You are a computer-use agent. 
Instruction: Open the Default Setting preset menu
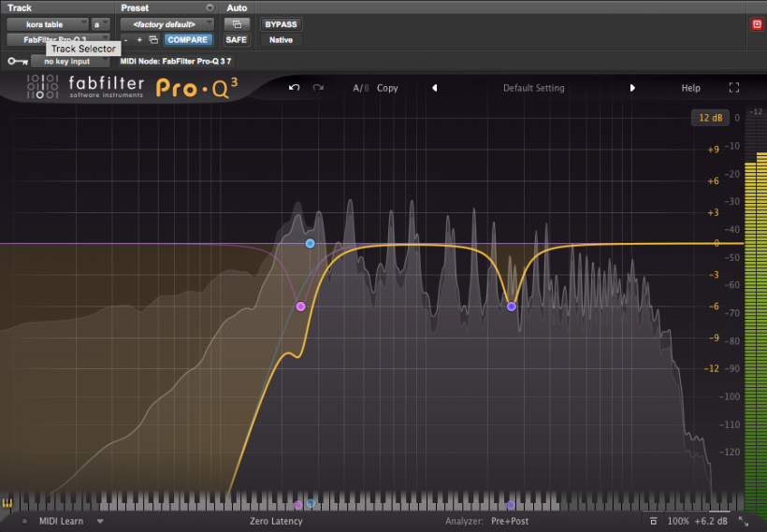534,88
